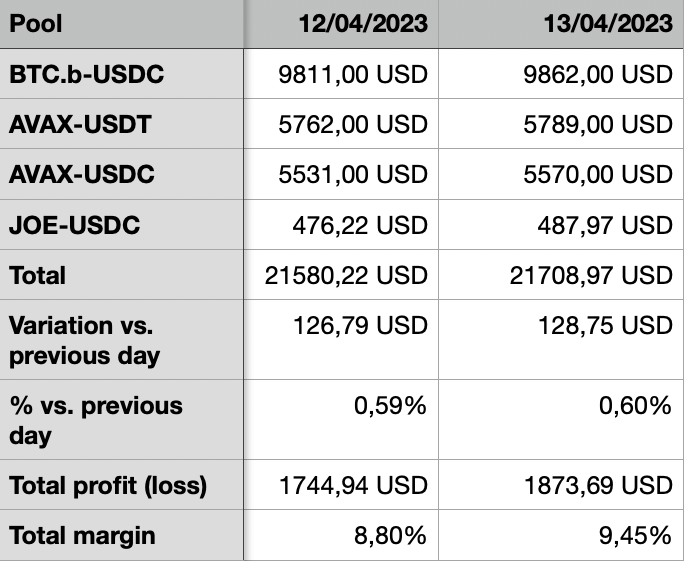Click the Total margin row label
The height and width of the screenshot is (562, 688).
(x=82, y=535)
